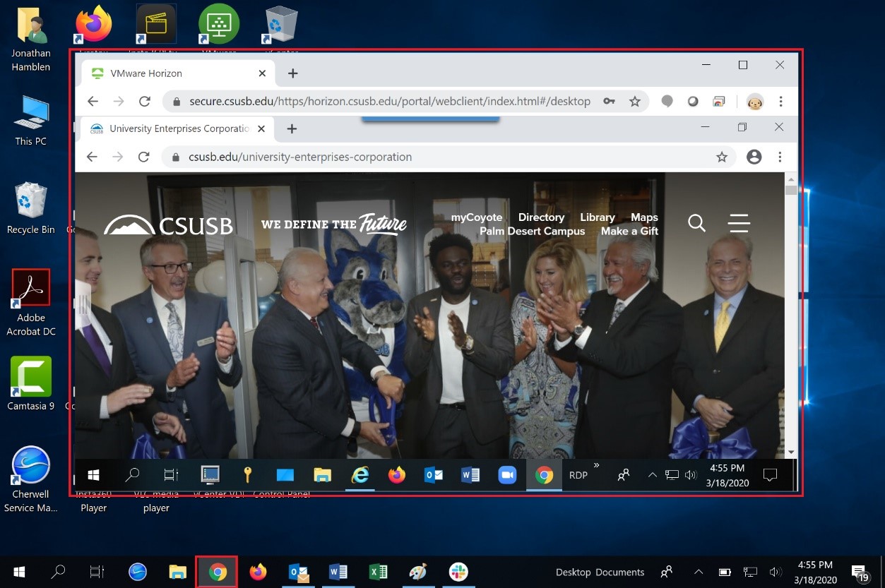
Task: Bookmark the CSUSB page with star icon
Action: pos(721,157)
